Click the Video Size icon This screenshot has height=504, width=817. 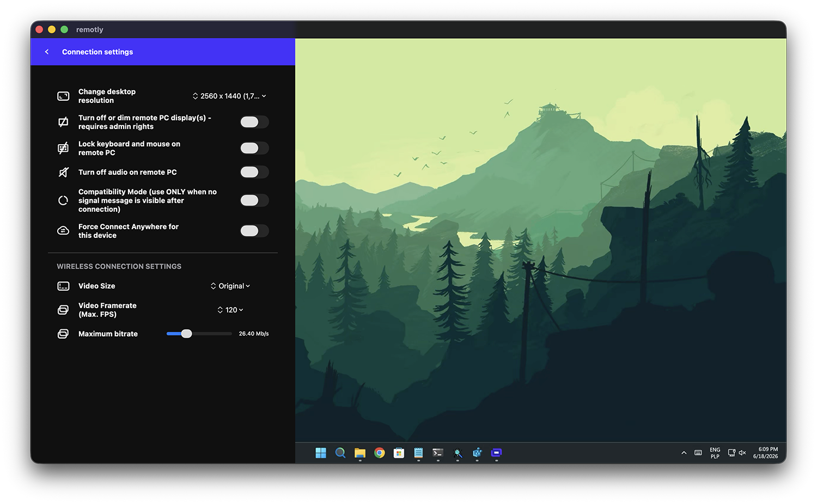coord(63,286)
